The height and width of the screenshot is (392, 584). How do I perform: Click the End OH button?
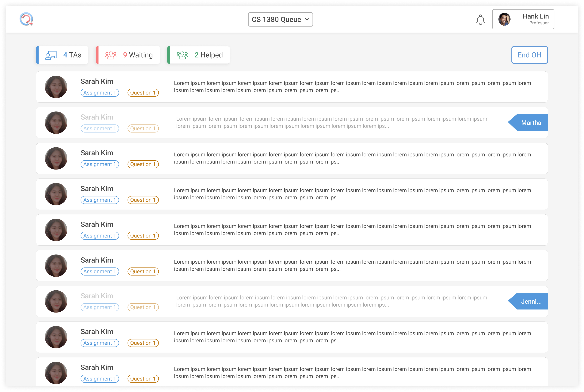[529, 55]
